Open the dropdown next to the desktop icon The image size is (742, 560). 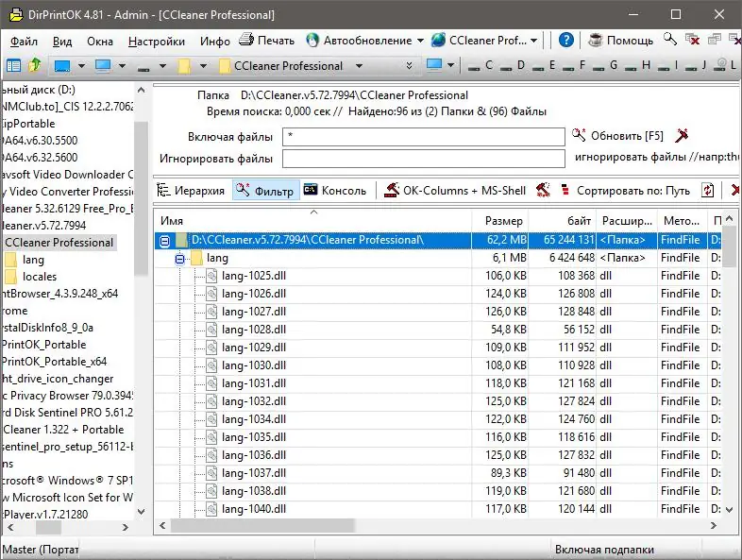[82, 65]
